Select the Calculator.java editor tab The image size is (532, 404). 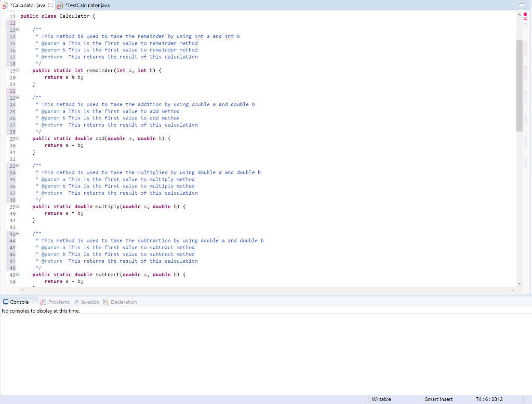point(28,5)
